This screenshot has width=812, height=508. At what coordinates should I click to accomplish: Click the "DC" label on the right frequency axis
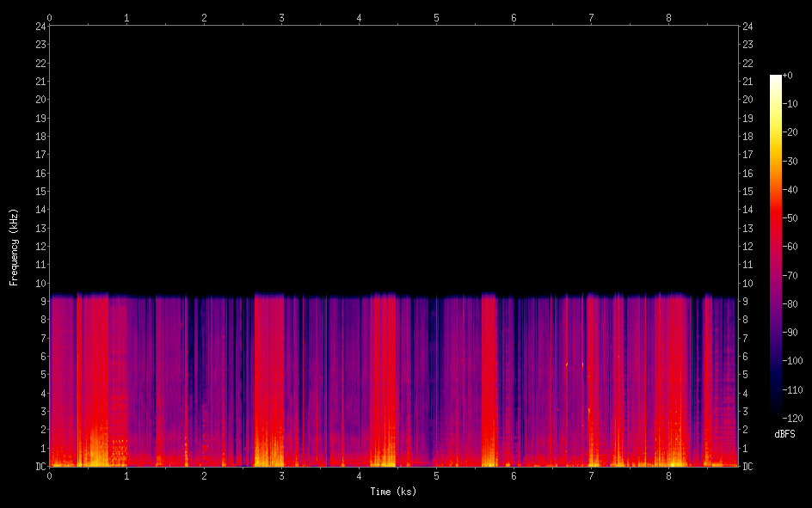(747, 467)
